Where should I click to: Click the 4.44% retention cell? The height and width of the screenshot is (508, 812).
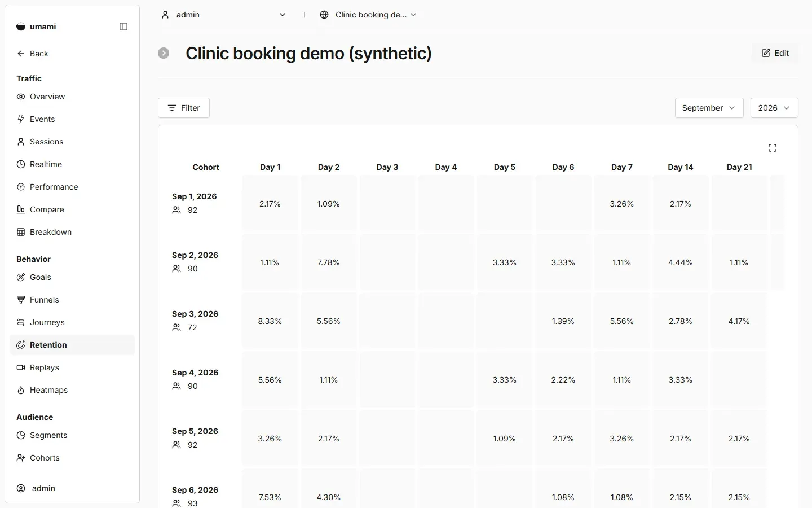coord(681,262)
